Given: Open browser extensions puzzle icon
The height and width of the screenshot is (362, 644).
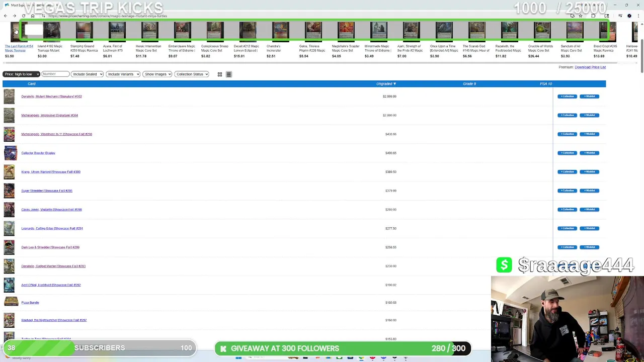Looking at the screenshot, I should 593,16.
